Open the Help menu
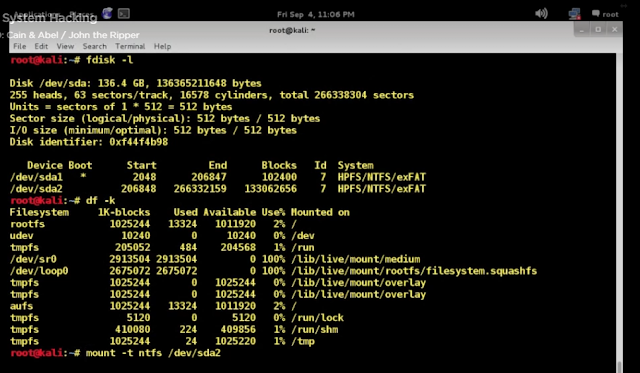The width and height of the screenshot is (640, 373). (162, 47)
